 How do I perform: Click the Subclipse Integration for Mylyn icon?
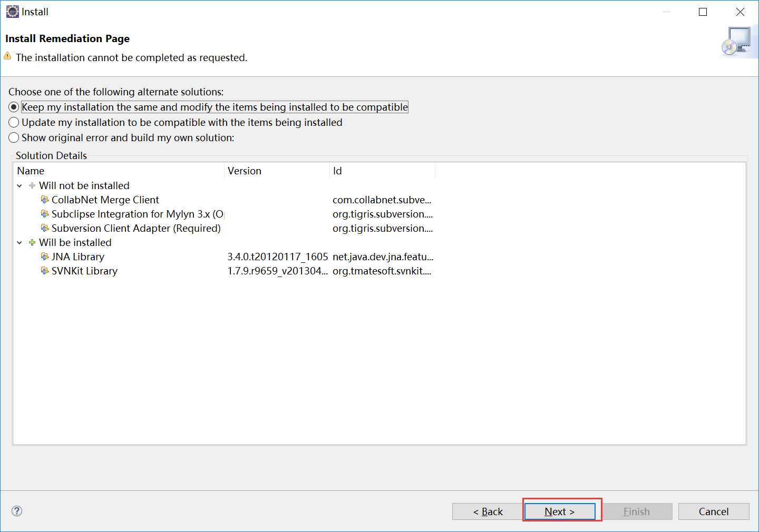coord(45,214)
